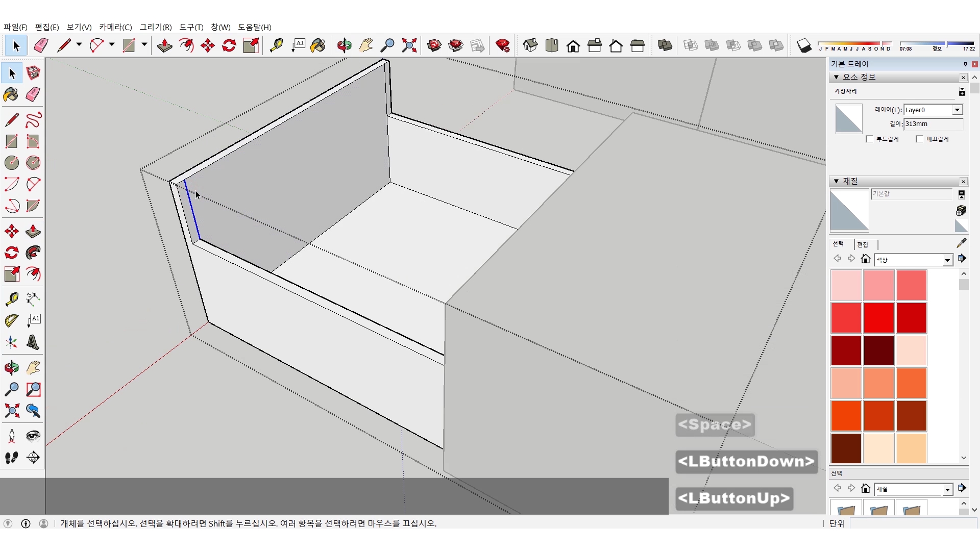Click the 길이 length input field

[x=933, y=124]
